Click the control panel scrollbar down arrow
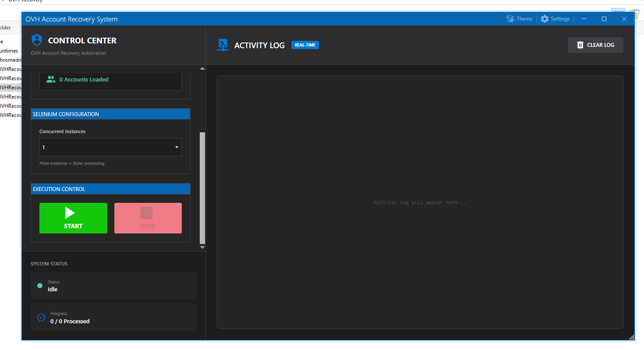 point(202,247)
